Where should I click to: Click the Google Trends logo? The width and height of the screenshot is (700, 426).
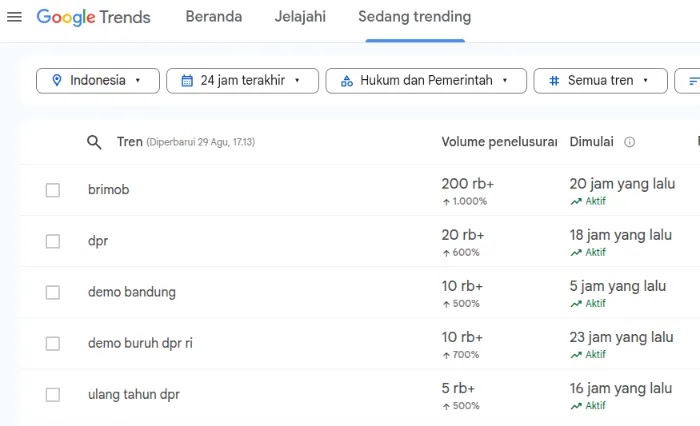pyautogui.click(x=93, y=17)
